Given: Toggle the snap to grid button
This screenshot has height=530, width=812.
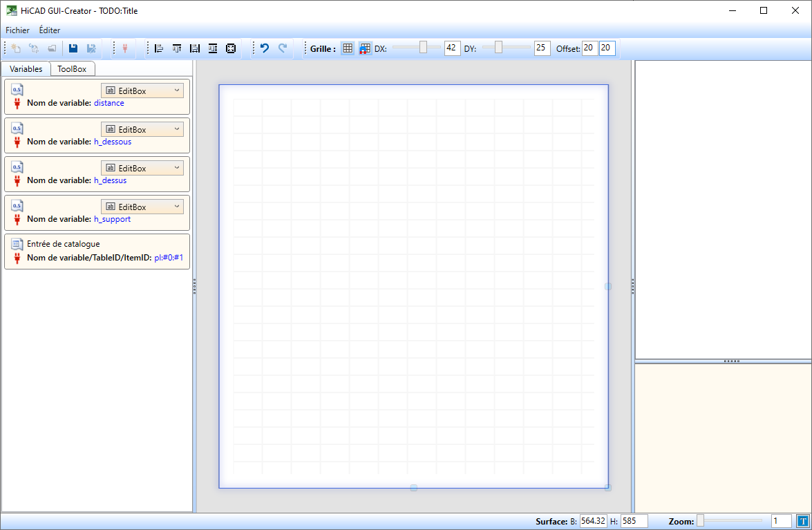Looking at the screenshot, I should (x=365, y=48).
